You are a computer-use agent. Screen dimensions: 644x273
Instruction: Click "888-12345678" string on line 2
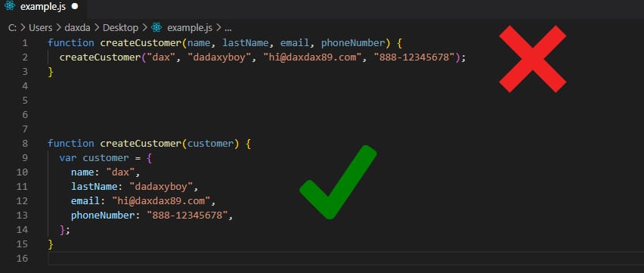[x=414, y=57]
